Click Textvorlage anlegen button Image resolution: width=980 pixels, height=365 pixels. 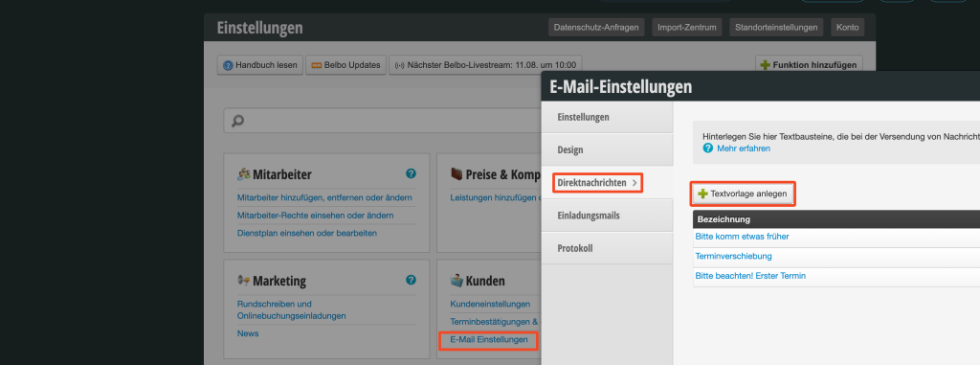coord(743,194)
